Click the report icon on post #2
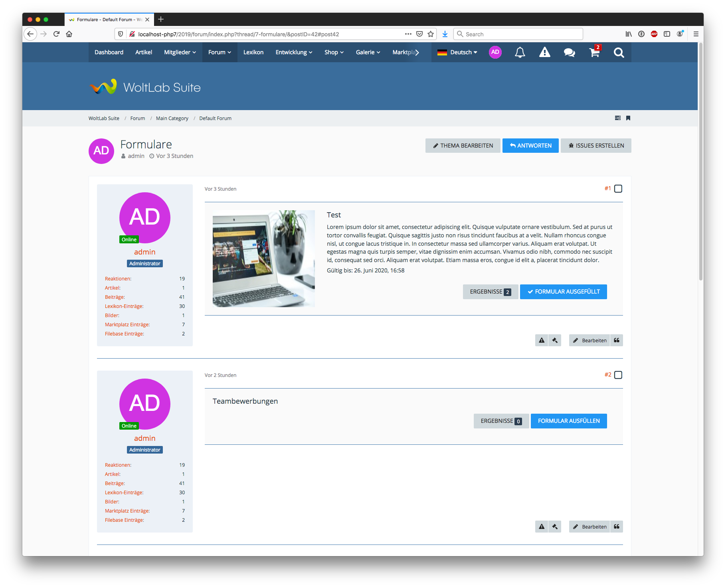Viewport: 726px width, 588px height. tap(542, 527)
